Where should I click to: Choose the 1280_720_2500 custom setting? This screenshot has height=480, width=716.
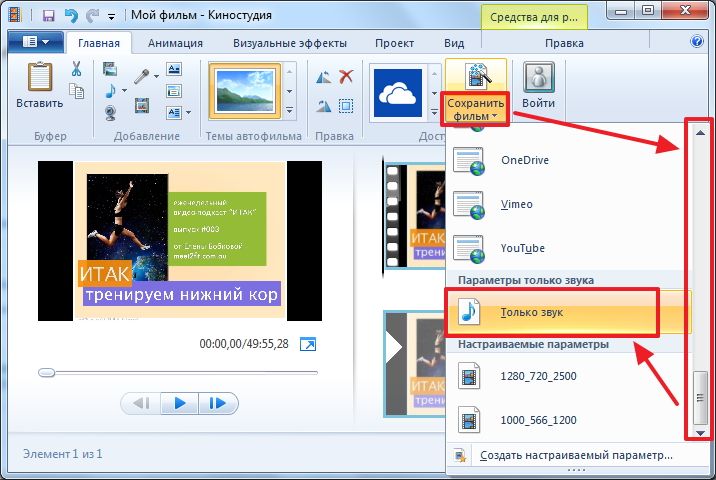(569, 376)
